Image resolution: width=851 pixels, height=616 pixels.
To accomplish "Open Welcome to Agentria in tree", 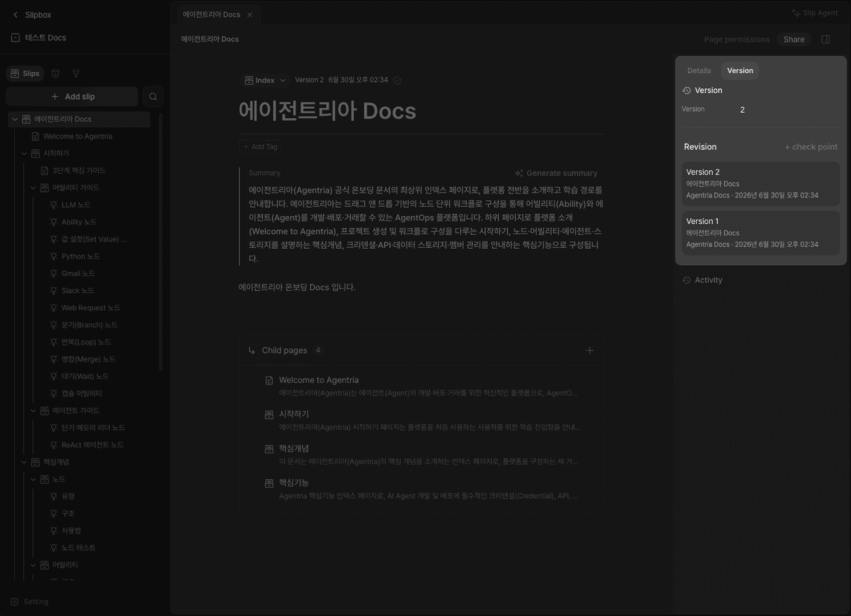I will pyautogui.click(x=77, y=136).
